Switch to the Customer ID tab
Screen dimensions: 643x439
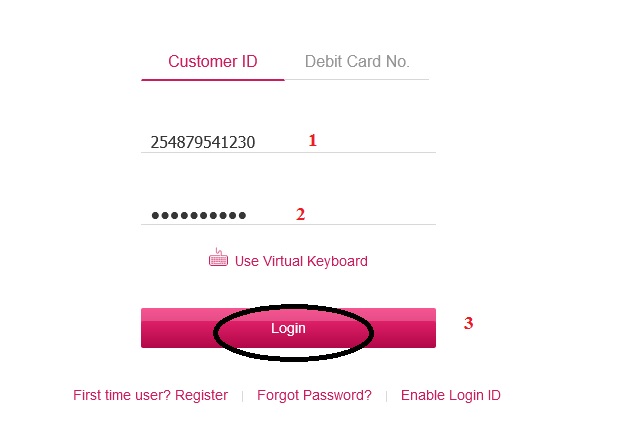212,62
